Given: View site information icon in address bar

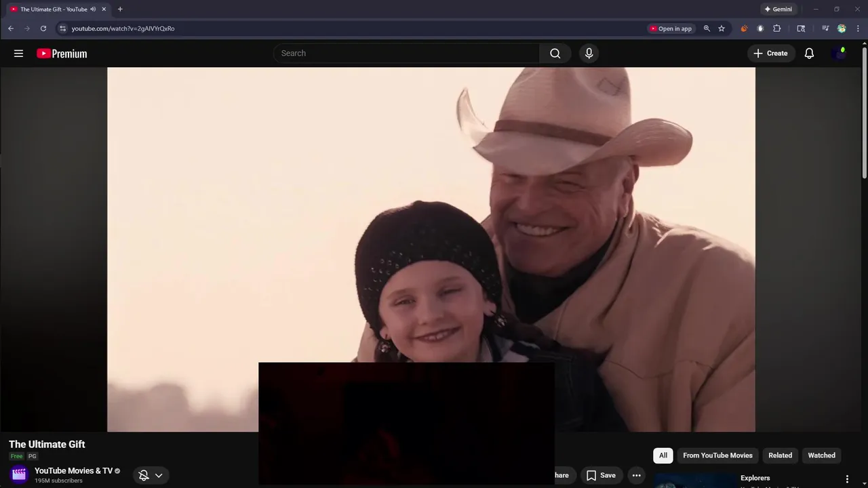Looking at the screenshot, I should click(62, 28).
